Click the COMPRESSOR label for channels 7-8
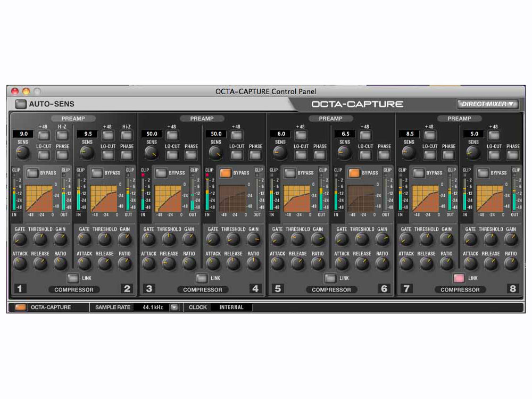 point(460,290)
